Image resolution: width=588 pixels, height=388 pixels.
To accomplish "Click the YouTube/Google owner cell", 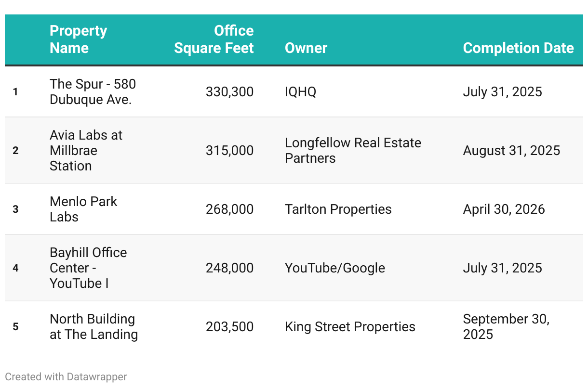I will [335, 268].
